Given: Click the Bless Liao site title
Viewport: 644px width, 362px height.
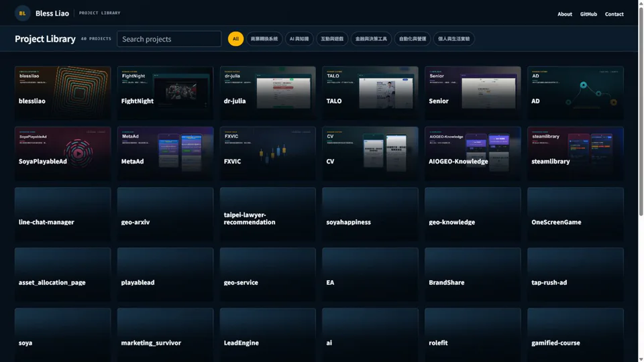Looking at the screenshot, I should coord(52,13).
